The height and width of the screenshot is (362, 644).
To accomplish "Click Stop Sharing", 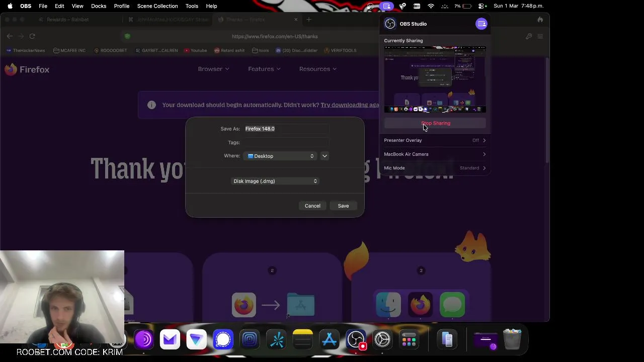I will [436, 123].
